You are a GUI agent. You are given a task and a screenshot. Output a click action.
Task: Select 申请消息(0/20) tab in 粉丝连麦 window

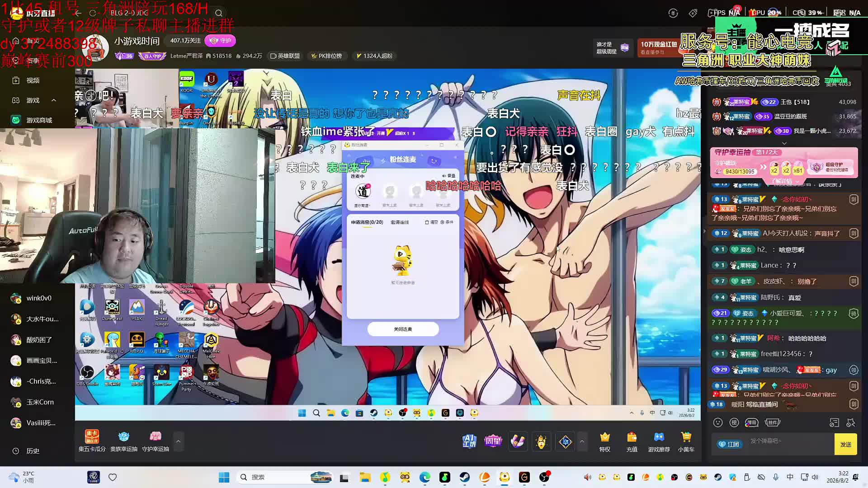coord(367,222)
